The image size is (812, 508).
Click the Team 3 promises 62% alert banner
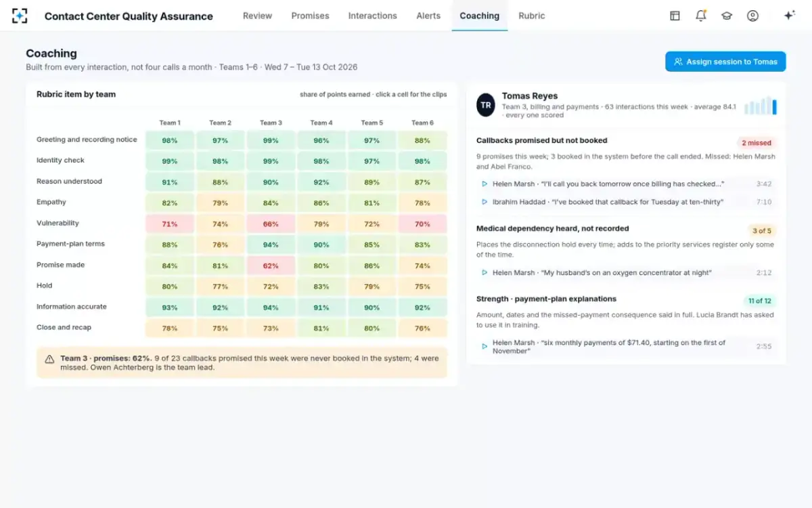tap(242, 362)
